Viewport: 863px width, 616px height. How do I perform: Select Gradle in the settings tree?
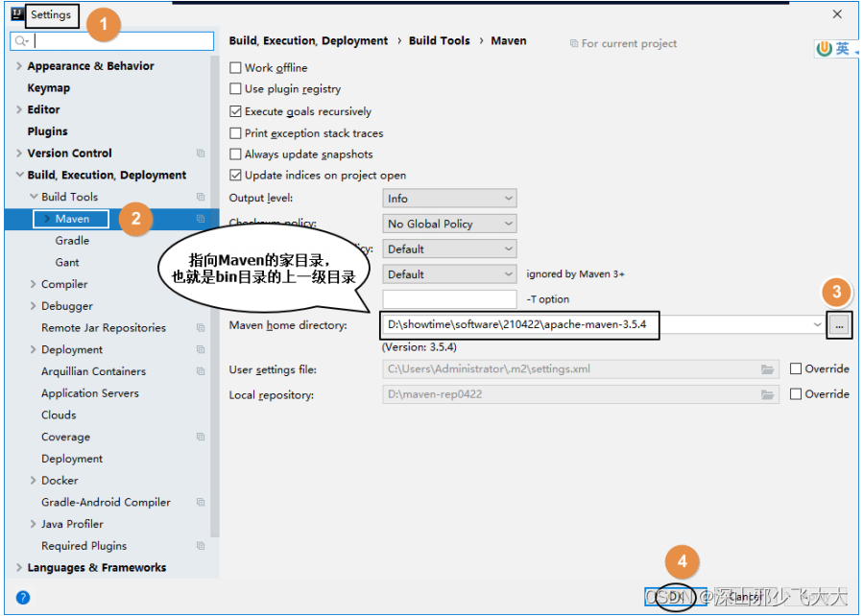[72, 240]
